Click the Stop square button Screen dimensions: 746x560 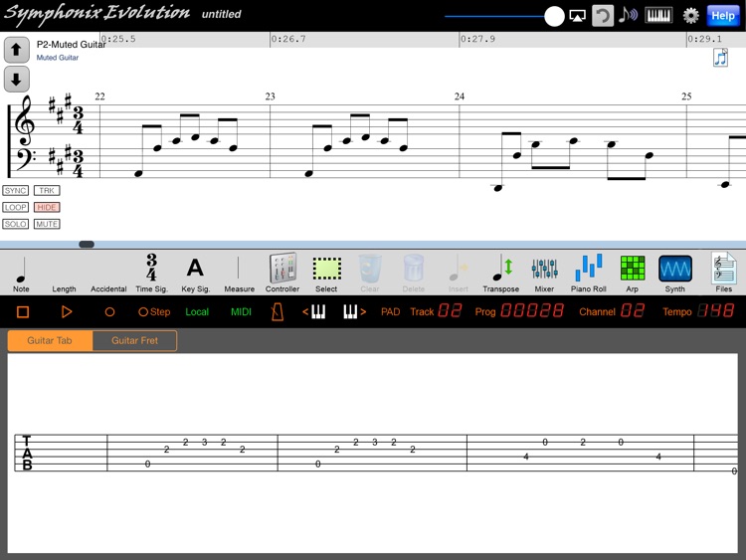tap(23, 312)
